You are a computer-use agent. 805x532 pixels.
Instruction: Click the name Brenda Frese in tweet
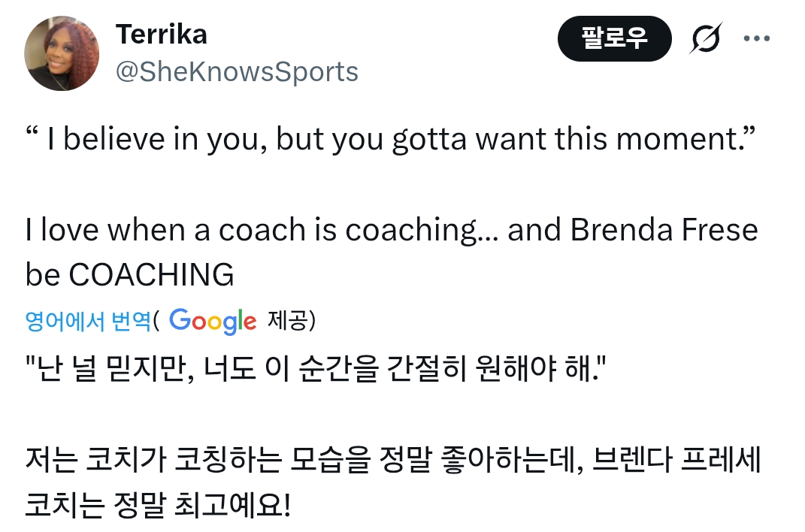click(664, 229)
